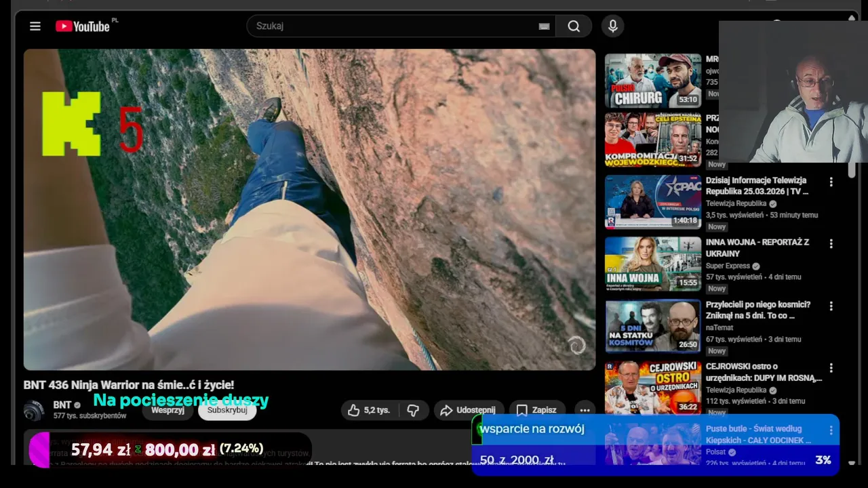Click the 577 tys. subskrybentów text

coord(90,415)
